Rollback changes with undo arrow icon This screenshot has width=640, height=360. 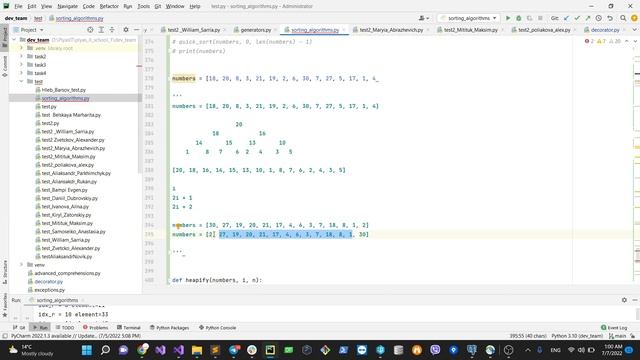(610, 18)
